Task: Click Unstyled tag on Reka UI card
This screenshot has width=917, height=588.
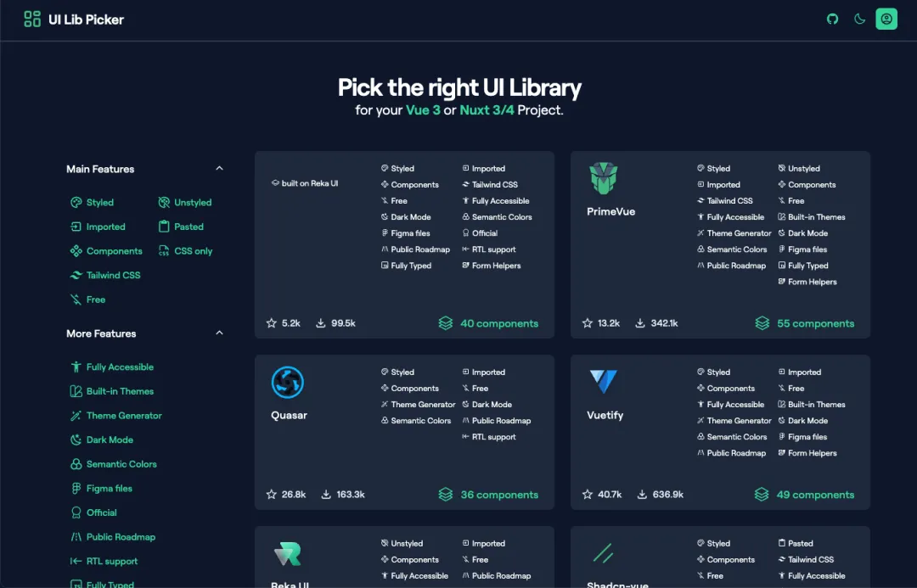Action: tap(401, 543)
